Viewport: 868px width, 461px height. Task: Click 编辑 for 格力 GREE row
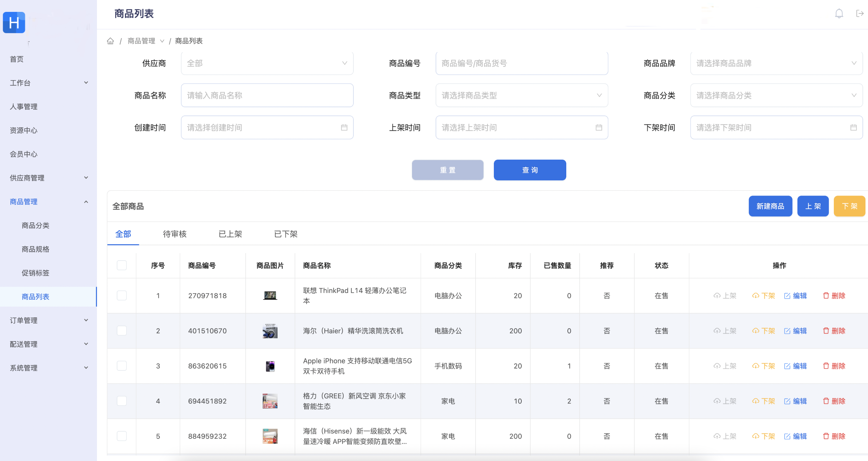point(796,401)
